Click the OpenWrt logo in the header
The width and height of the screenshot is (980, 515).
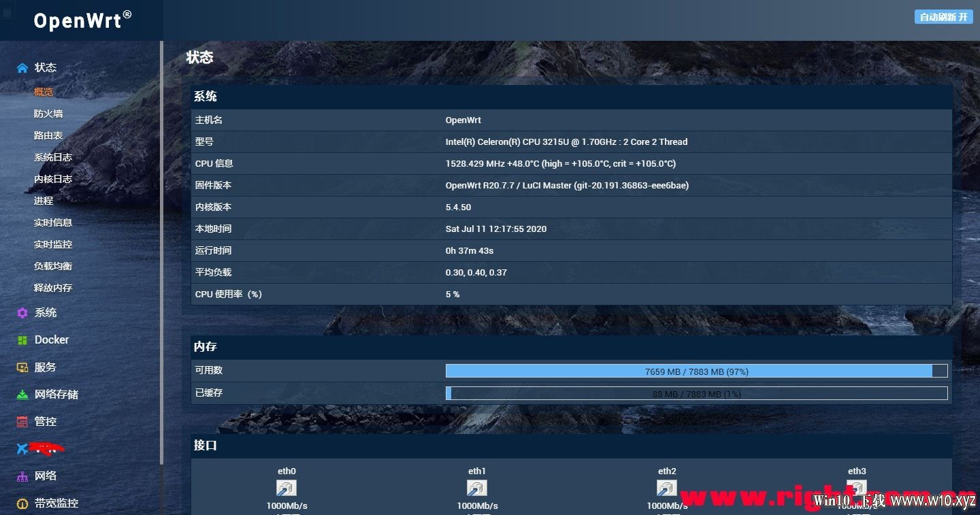tap(82, 20)
